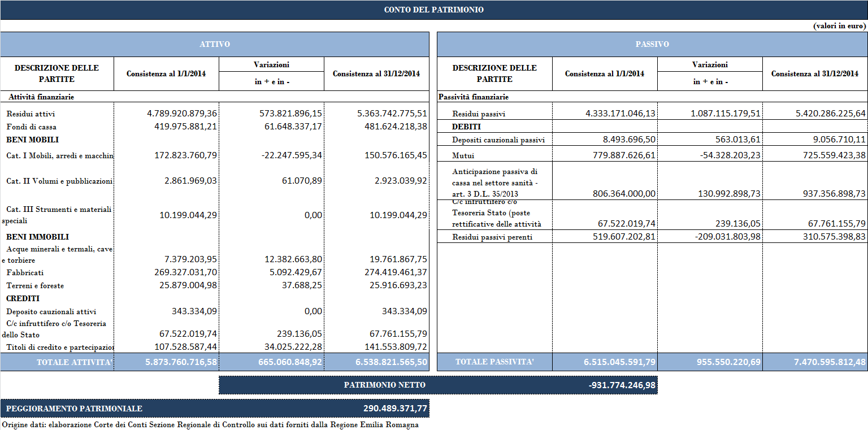Click total 665.060.848,92
Image resolution: width=868 pixels, height=430 pixels.
[290, 362]
